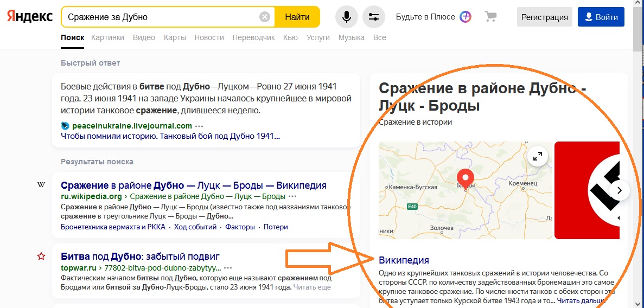
Task: Select the Результаты поиска label
Action: (x=97, y=162)
